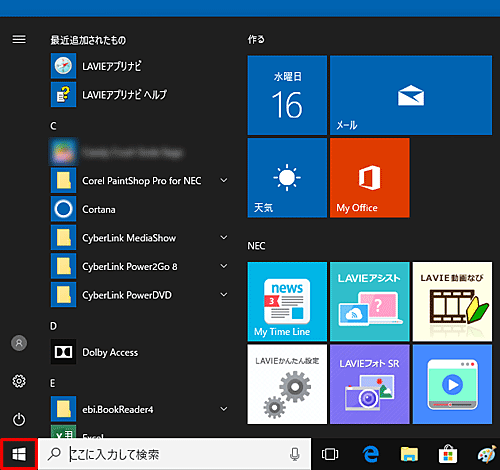
Task: Open LAVIEアプリナビ ヘルプ icon
Action: pos(63,95)
